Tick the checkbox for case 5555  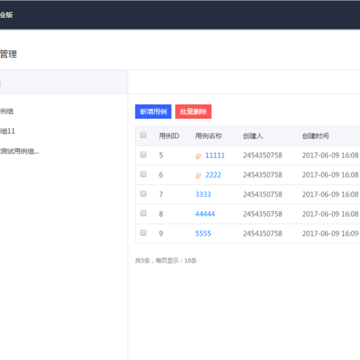(143, 233)
